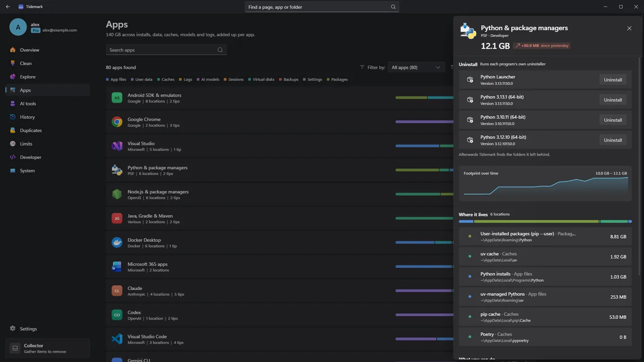The image size is (644, 362).
Task: Open the pip cache location row
Action: pyautogui.click(x=545, y=317)
